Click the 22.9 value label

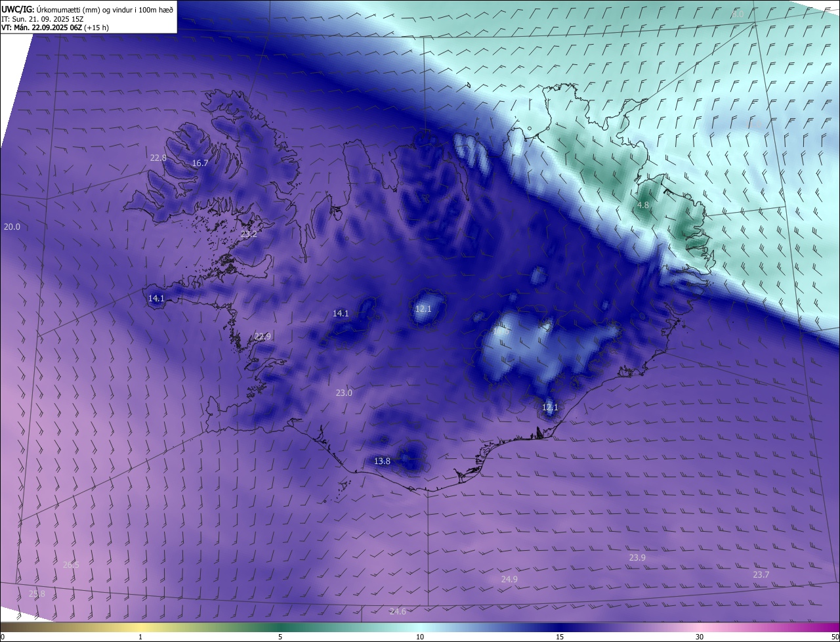[x=262, y=337]
